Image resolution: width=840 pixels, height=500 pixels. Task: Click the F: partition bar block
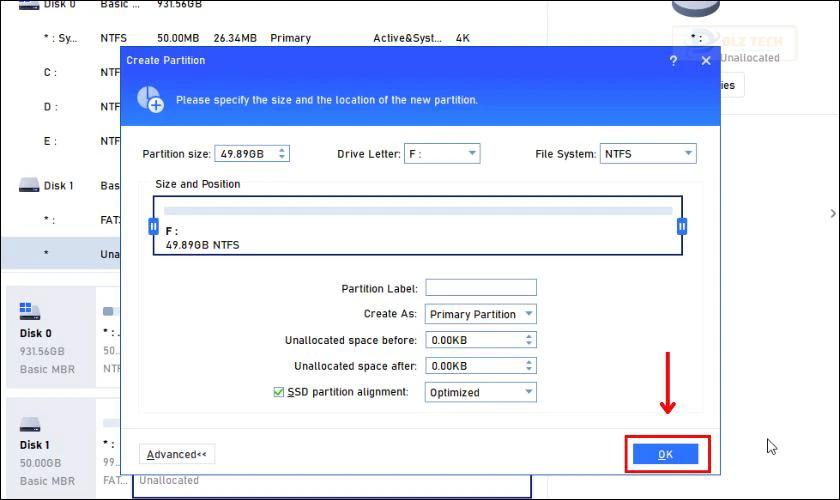click(x=418, y=226)
